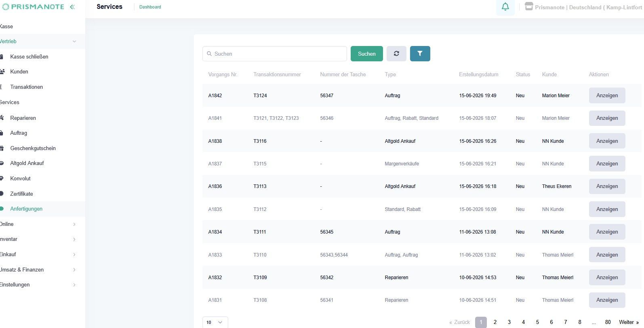Click the green Suchen button
This screenshot has height=328, width=644.
pyautogui.click(x=366, y=54)
